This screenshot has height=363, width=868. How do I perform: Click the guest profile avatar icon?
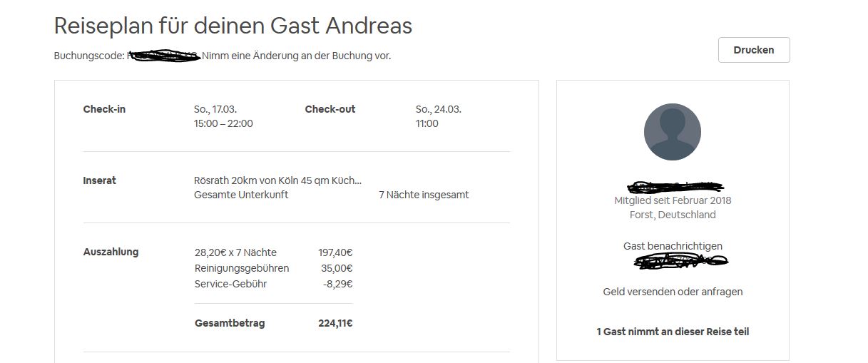[672, 132]
